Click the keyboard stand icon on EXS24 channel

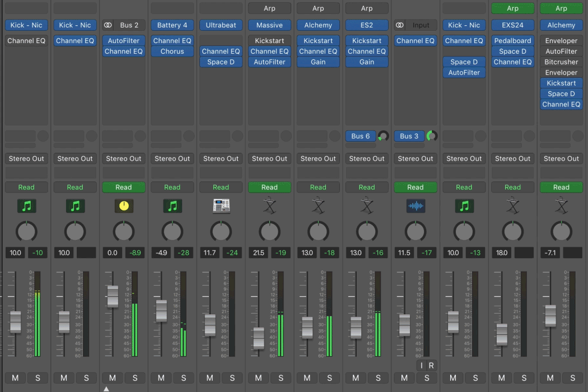(512, 206)
